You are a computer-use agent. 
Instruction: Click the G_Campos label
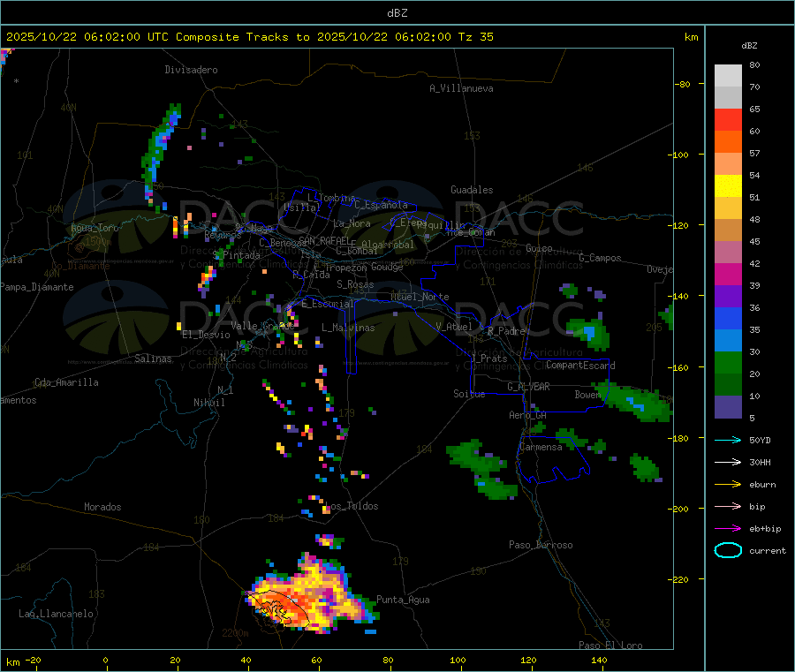tap(601, 258)
